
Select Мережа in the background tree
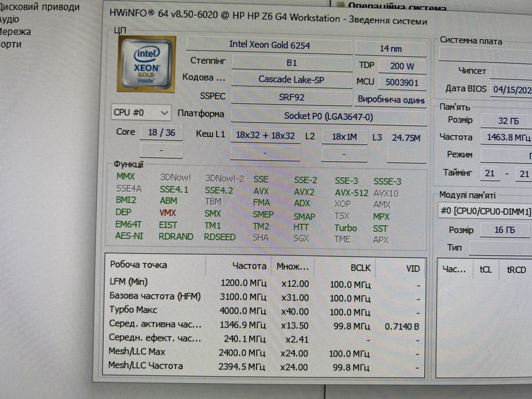pyautogui.click(x=15, y=32)
